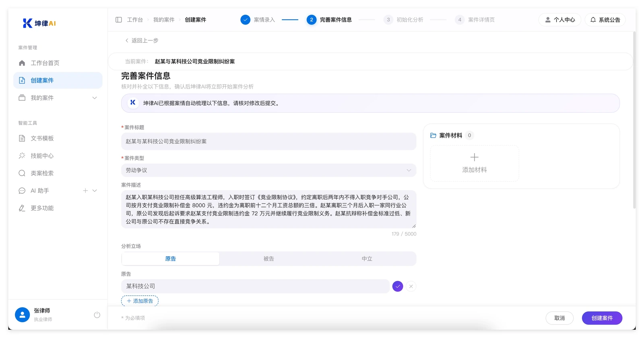Click the power logout icon
The height and width of the screenshot is (338, 644).
(x=97, y=315)
